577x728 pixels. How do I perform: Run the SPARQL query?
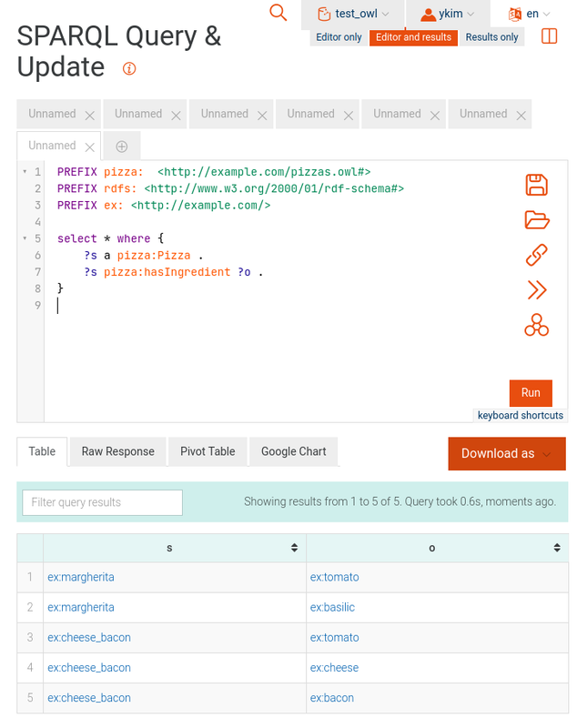click(x=531, y=393)
